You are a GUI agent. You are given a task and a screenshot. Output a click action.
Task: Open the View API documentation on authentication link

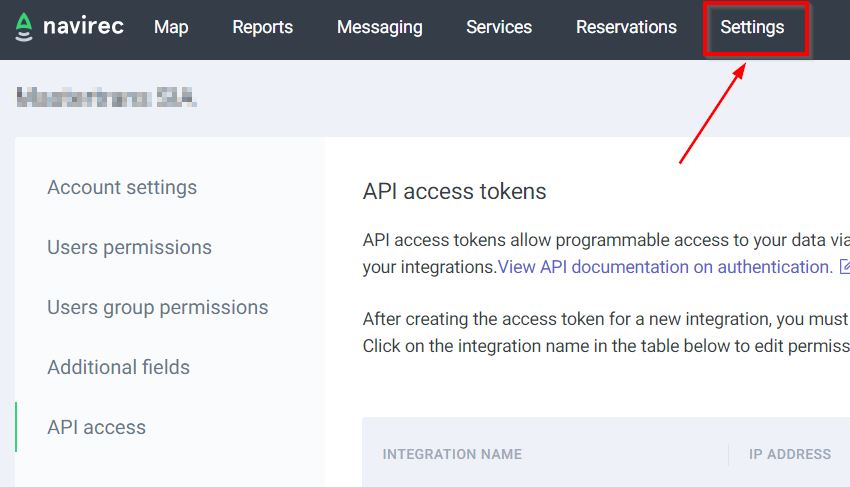(x=665, y=267)
